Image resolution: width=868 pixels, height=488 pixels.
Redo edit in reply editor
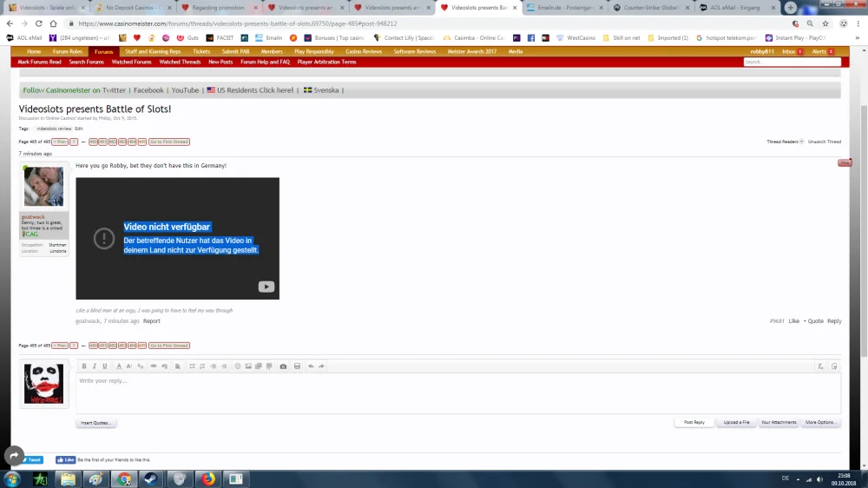[321, 366]
